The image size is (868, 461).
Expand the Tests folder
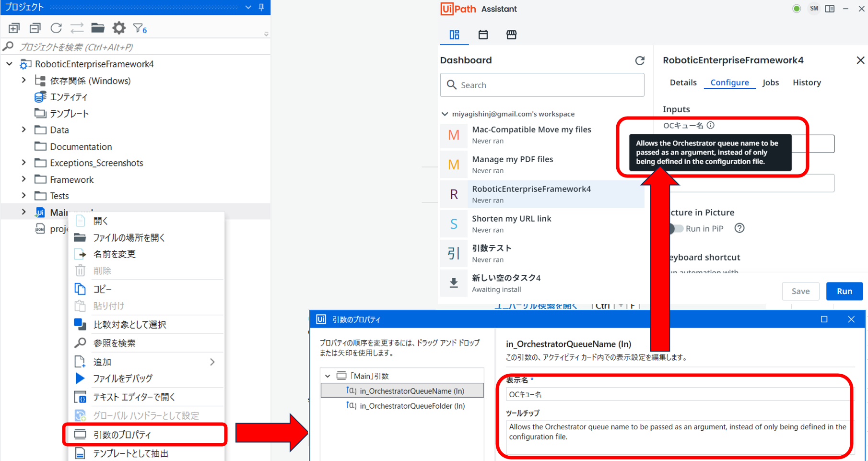[x=24, y=196]
